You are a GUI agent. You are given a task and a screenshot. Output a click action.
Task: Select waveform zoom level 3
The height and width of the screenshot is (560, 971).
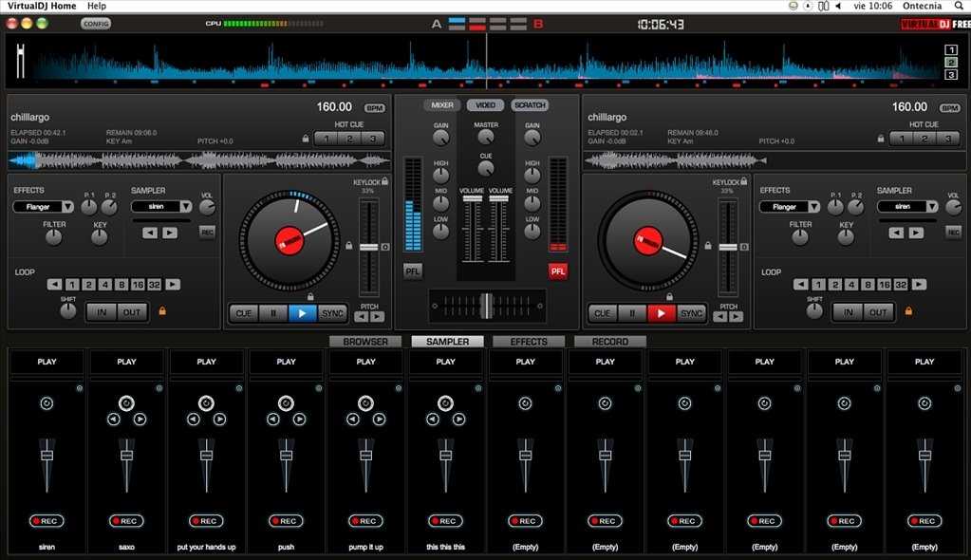coord(951,75)
